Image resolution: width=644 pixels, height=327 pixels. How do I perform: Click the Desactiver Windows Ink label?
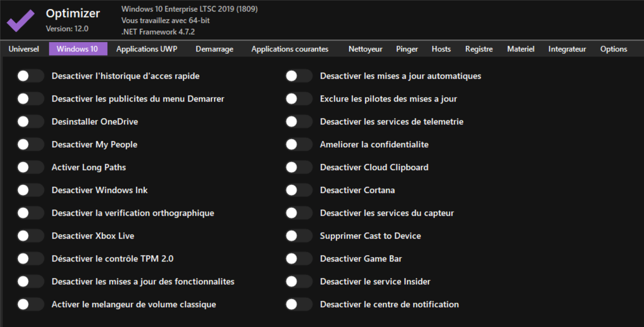99,190
